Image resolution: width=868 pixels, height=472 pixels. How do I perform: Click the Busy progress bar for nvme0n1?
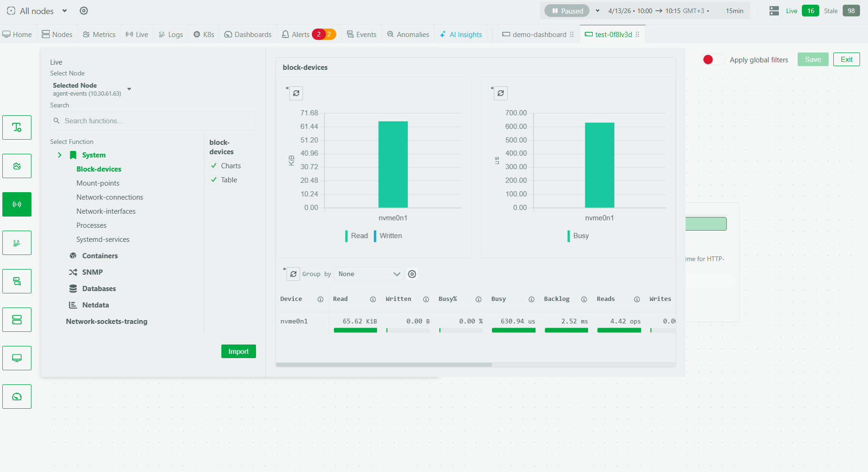point(513,330)
